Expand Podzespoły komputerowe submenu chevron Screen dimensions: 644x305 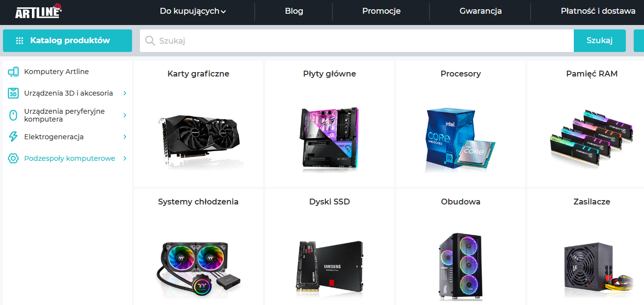(125, 158)
